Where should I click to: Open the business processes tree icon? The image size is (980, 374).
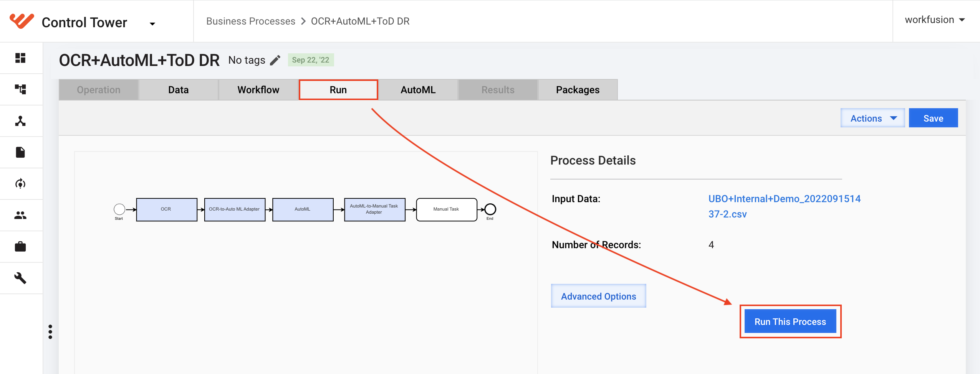point(20,89)
